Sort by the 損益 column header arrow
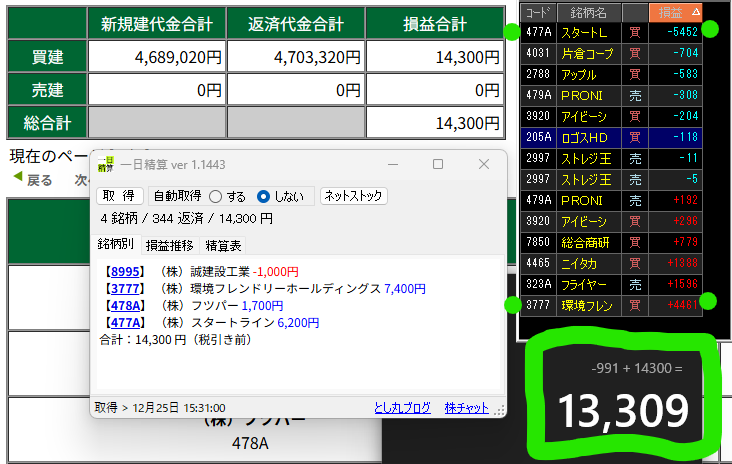732x464 pixels. 696,12
